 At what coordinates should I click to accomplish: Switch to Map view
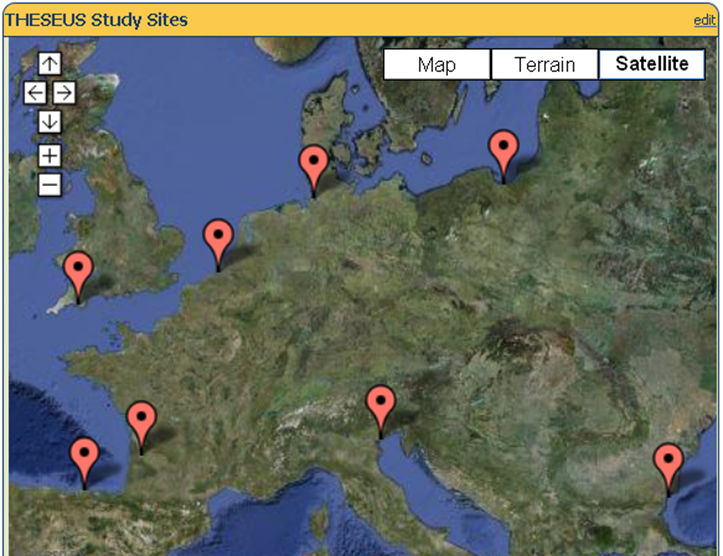pyautogui.click(x=437, y=65)
